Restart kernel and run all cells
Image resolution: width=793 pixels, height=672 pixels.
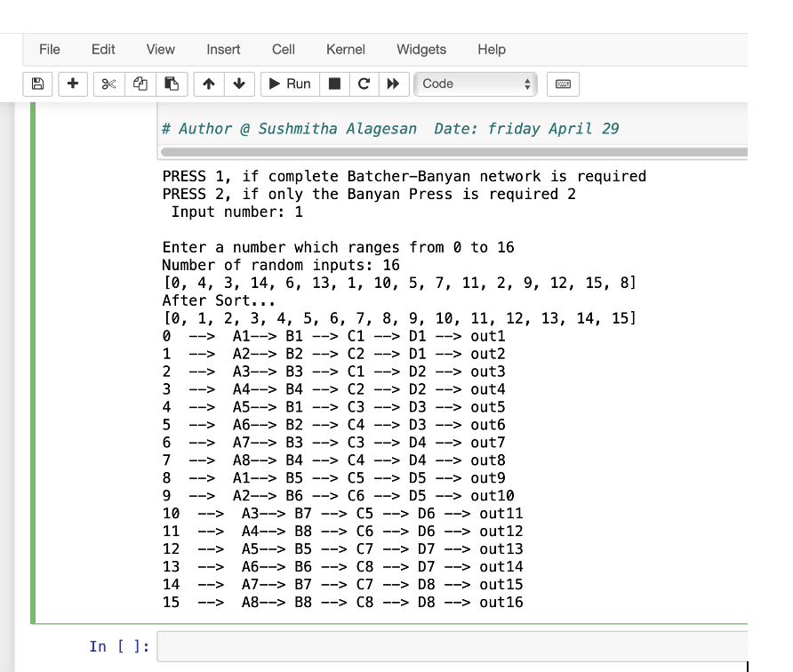click(392, 84)
